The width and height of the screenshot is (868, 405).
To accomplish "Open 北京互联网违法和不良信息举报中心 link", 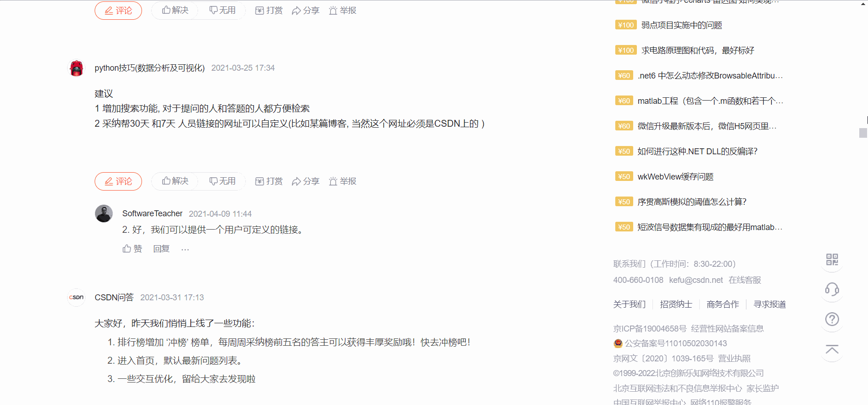I will tap(677, 388).
